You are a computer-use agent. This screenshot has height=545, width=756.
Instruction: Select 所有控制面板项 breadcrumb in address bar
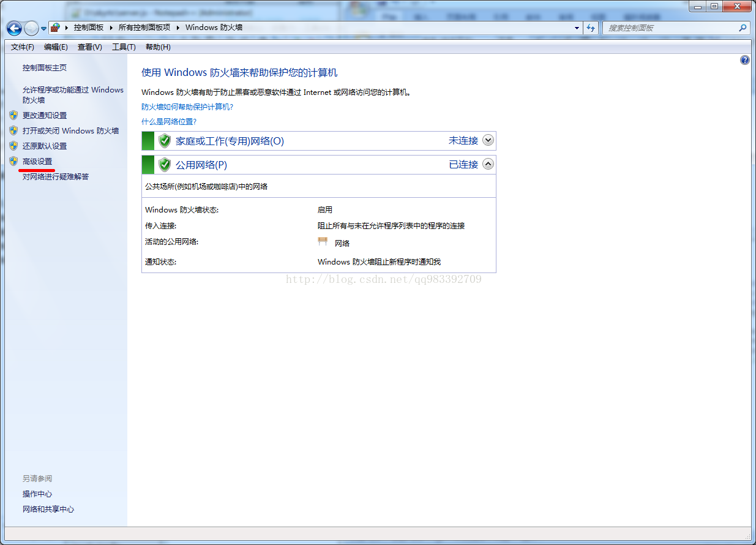click(x=144, y=28)
